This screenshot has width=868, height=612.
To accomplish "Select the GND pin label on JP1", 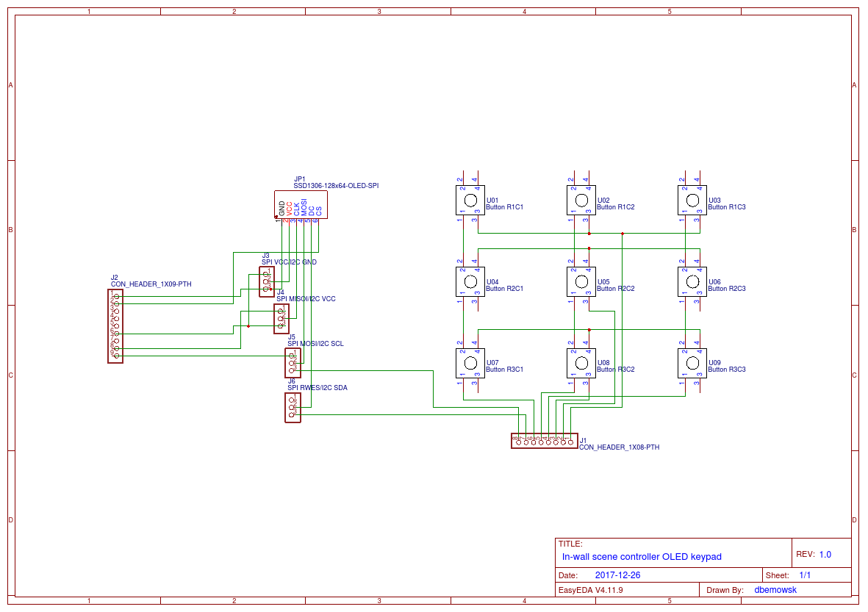I will coord(280,206).
